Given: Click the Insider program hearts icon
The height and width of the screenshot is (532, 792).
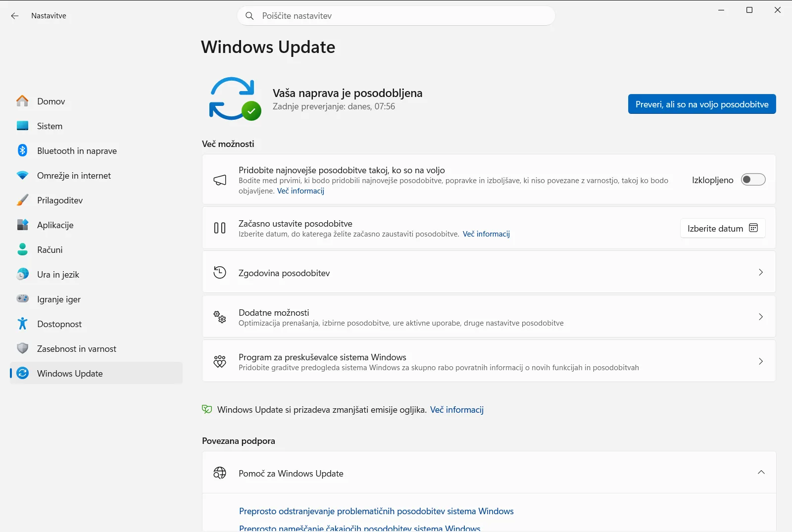Looking at the screenshot, I should (220, 361).
